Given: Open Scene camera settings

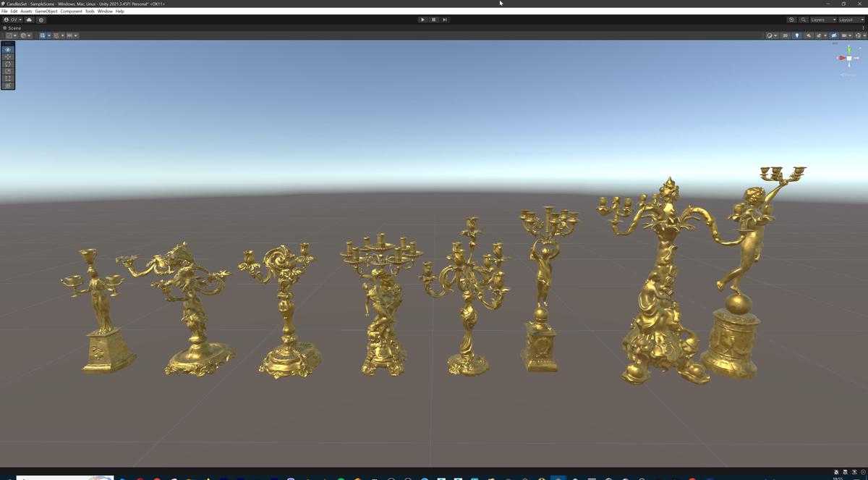Looking at the screenshot, I should click(846, 35).
